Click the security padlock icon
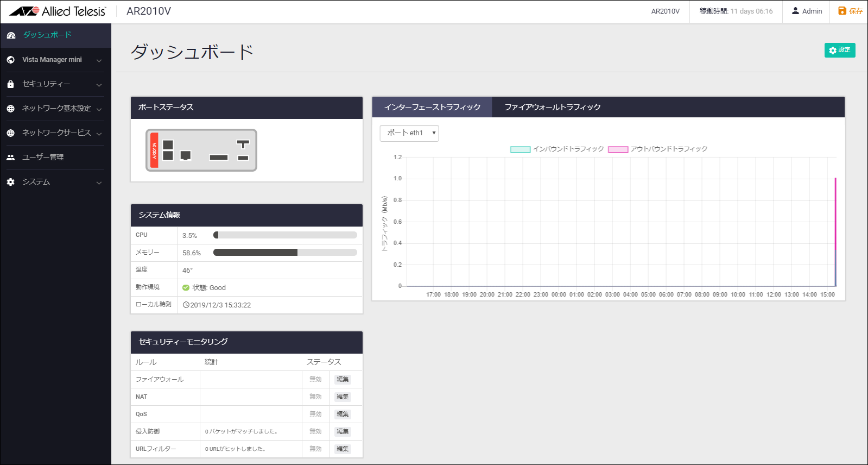 [11, 84]
